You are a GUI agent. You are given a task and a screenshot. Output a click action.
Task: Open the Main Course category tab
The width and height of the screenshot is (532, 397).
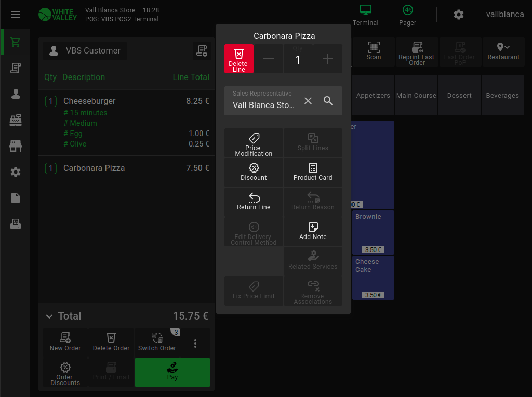[416, 95]
